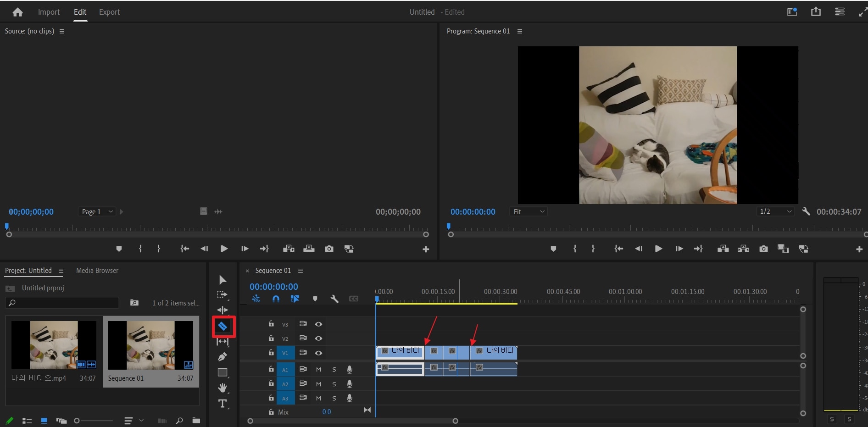Switch to the Edit tab
Viewport: 868px width, 427px height.
80,12
